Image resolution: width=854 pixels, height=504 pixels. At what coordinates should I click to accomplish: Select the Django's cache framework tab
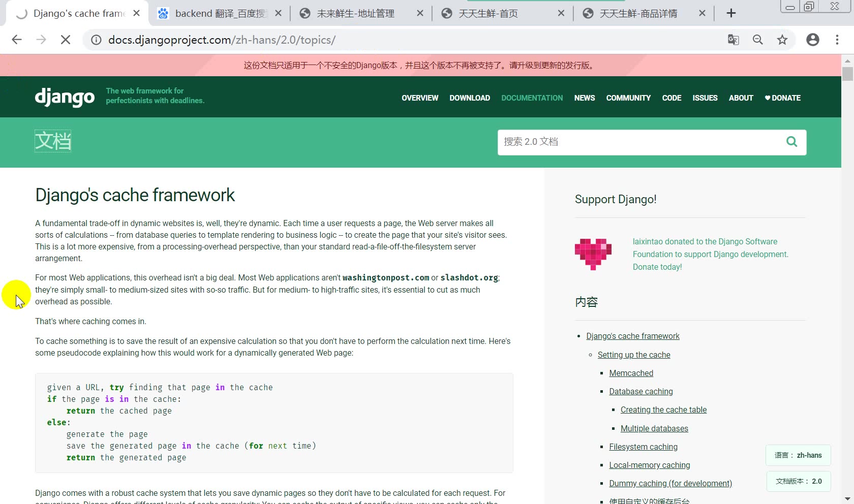click(x=77, y=13)
